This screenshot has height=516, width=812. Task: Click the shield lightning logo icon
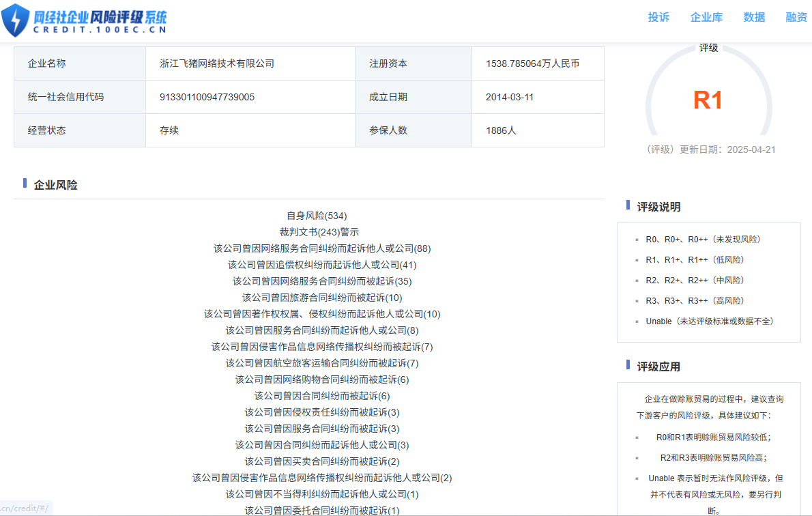[15, 20]
